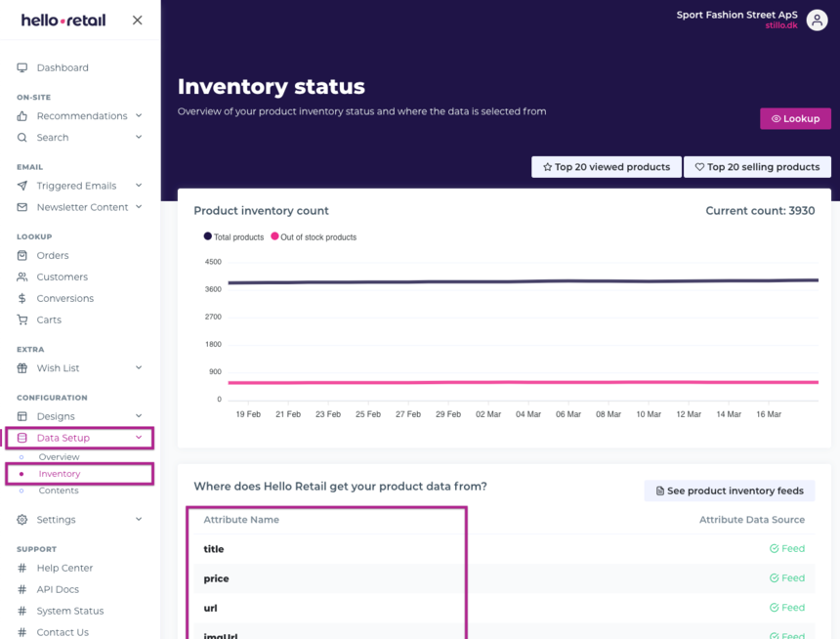The image size is (840, 639).
Task: Click the Wish List gift icon
Action: point(22,368)
